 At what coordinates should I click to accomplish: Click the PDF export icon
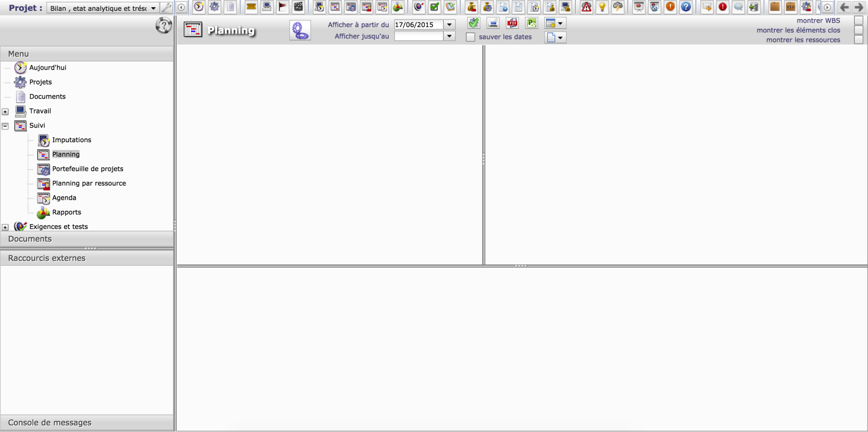point(512,23)
